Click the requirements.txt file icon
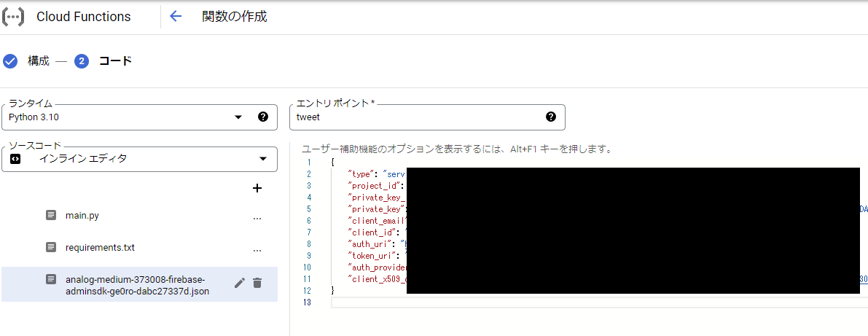This screenshot has height=336, width=868. [x=51, y=247]
